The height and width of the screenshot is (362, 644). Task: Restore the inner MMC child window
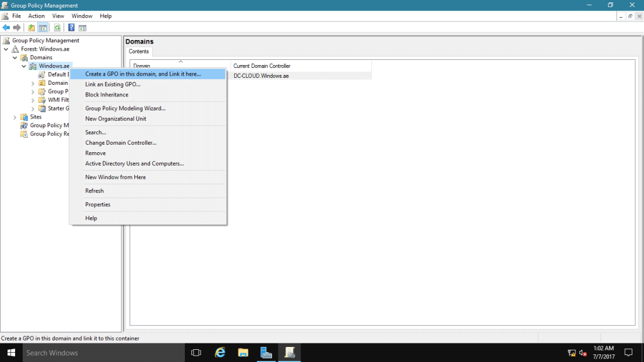click(x=630, y=16)
